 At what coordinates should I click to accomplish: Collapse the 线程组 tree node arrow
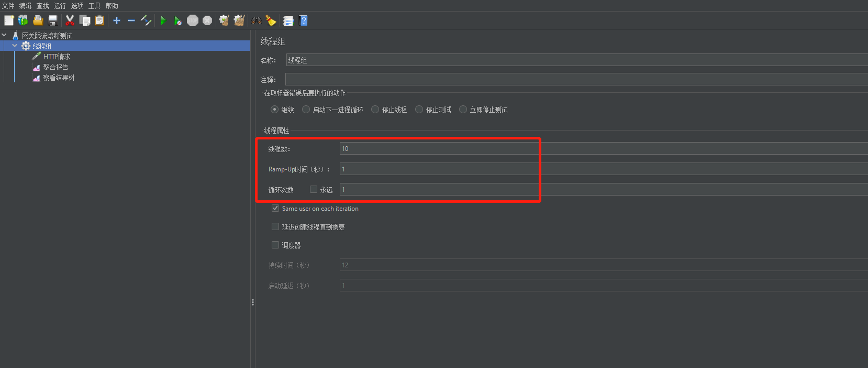(x=15, y=46)
